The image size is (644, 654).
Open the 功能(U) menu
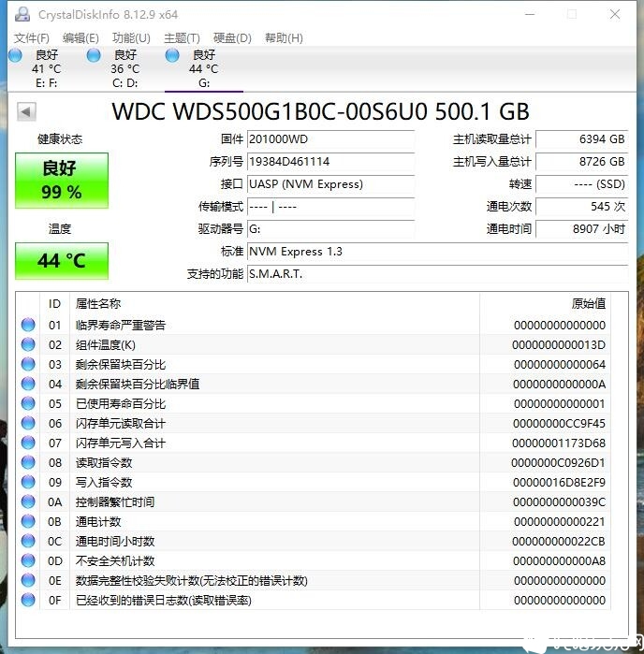click(131, 38)
